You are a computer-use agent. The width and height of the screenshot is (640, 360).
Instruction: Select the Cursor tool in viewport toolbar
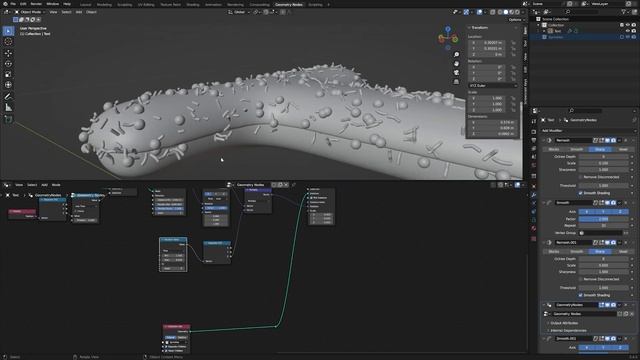[8, 42]
